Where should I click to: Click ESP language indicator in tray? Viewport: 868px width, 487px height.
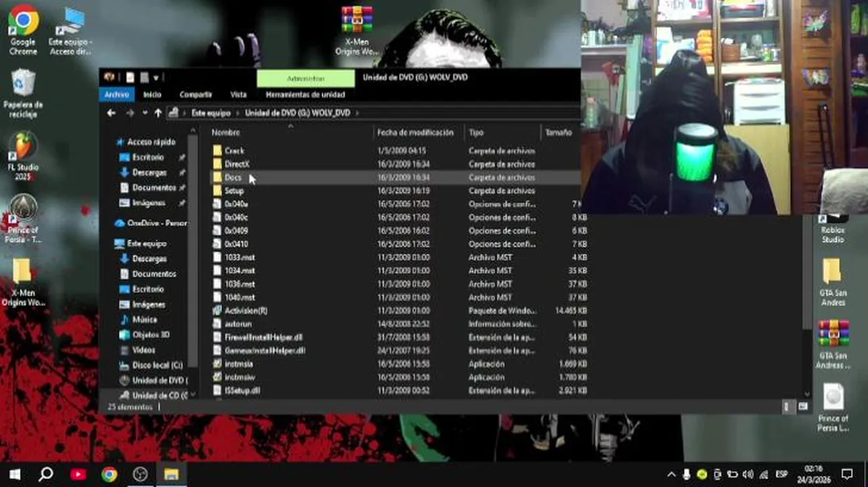click(781, 474)
